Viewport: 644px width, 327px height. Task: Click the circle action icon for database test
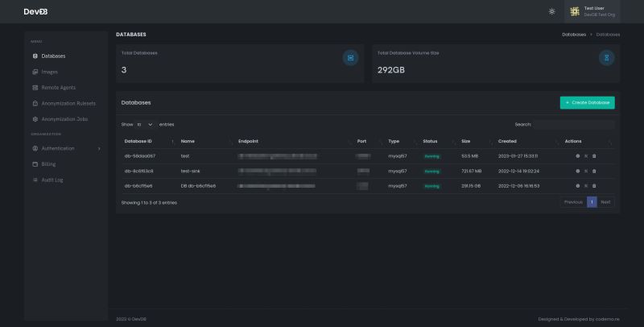[578, 156]
